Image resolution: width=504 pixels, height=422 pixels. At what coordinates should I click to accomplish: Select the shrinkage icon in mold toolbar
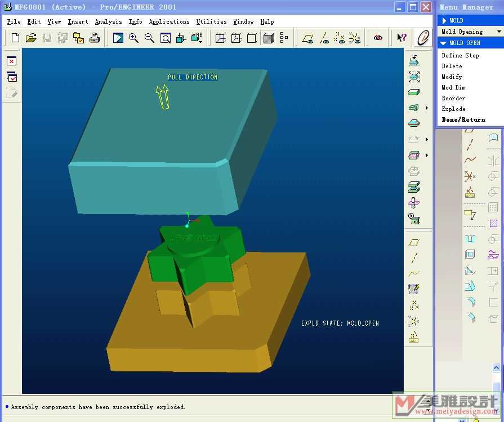pyautogui.click(x=414, y=77)
